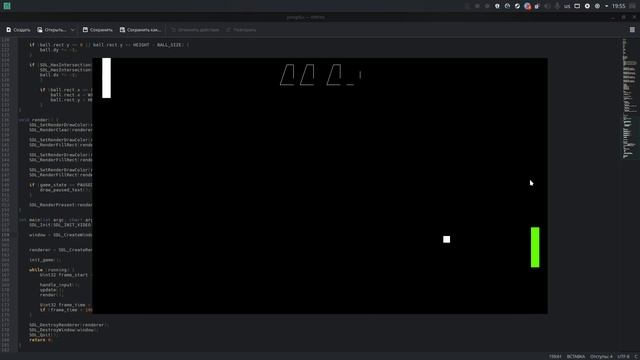This screenshot has width=640, height=360.
Task: Click the volume speaker tray icon
Action: pos(547,6)
